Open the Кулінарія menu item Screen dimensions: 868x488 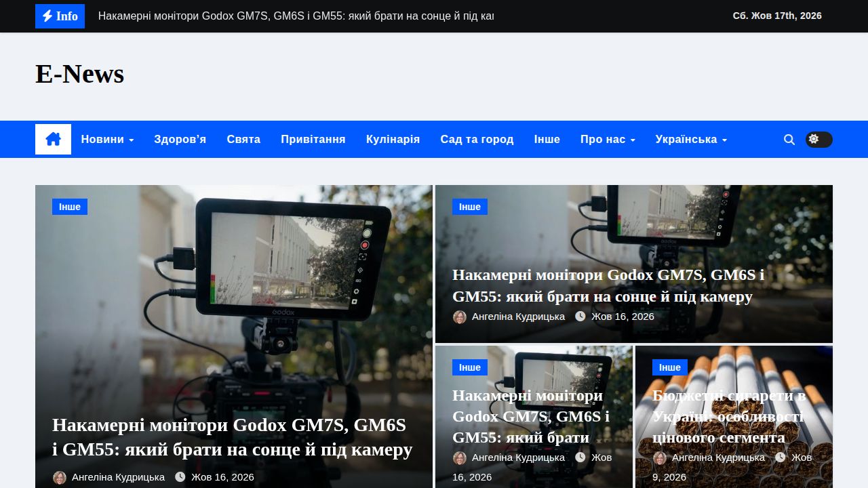[x=393, y=140]
